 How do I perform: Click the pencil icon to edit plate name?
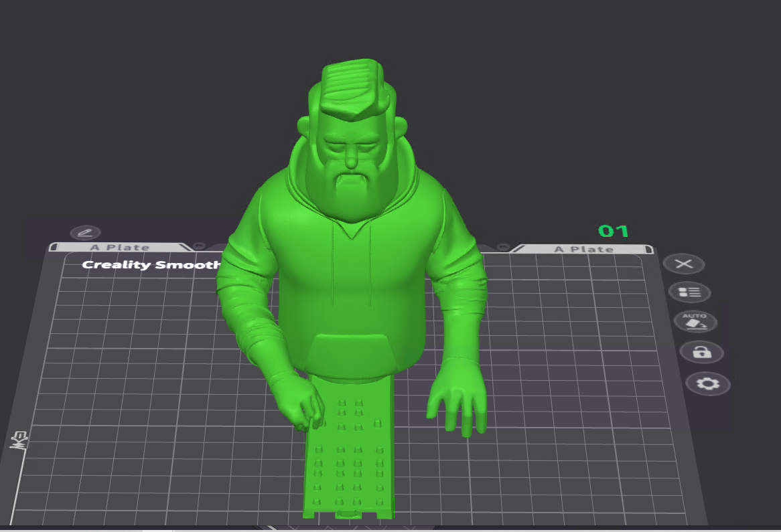click(84, 233)
